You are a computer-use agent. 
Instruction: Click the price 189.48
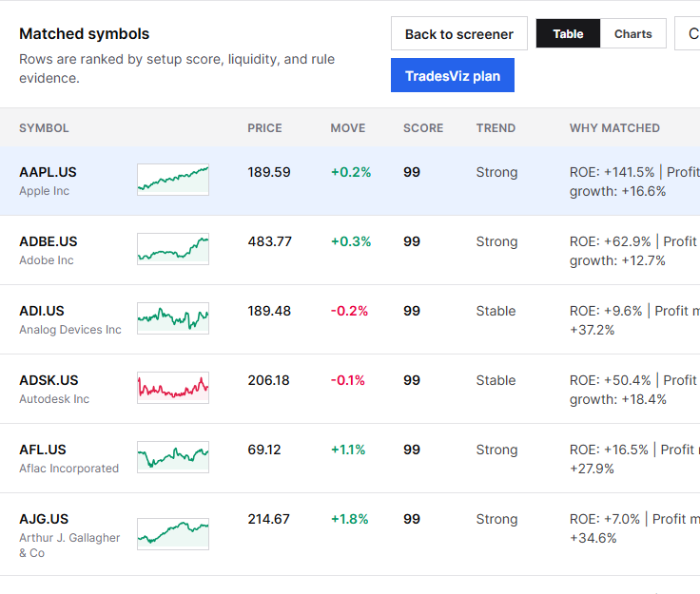coord(269,311)
